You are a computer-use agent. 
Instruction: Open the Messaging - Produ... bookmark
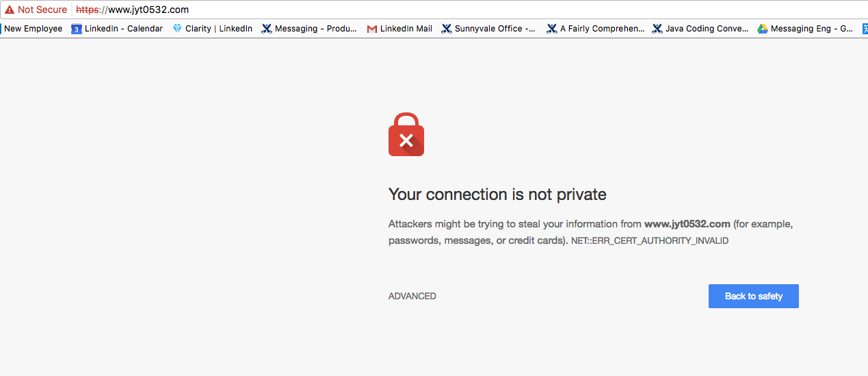click(309, 29)
